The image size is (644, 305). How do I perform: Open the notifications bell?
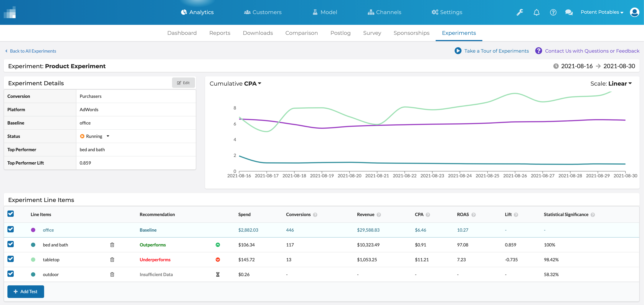tap(536, 12)
